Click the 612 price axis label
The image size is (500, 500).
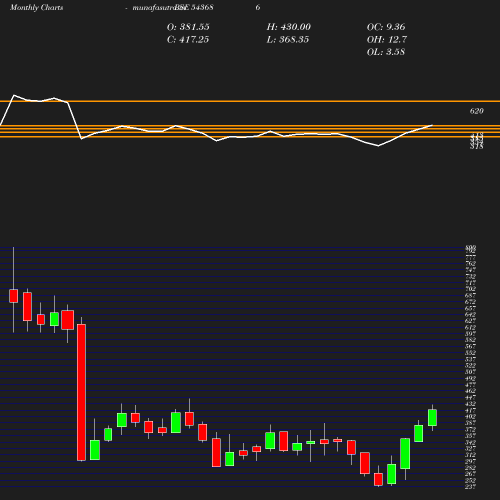(471, 327)
